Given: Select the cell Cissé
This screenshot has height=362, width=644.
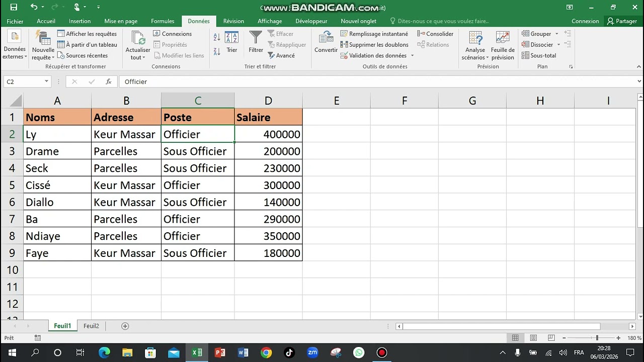Looking at the screenshot, I should [x=57, y=185].
